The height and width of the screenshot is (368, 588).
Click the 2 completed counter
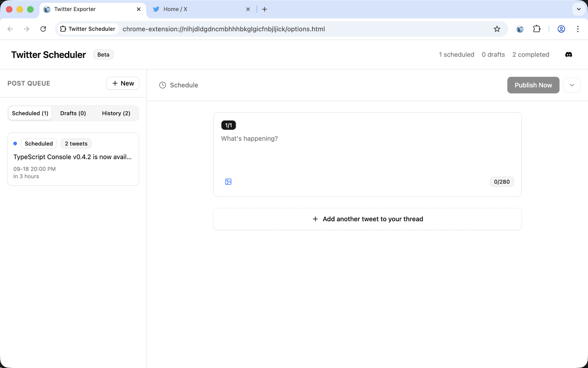point(531,54)
